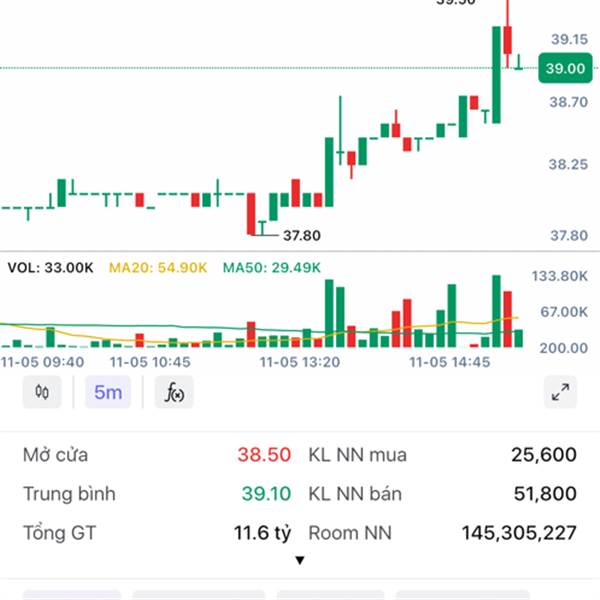Tap the Trung bình value 39.10
The height and width of the screenshot is (600, 600).
pos(266,493)
